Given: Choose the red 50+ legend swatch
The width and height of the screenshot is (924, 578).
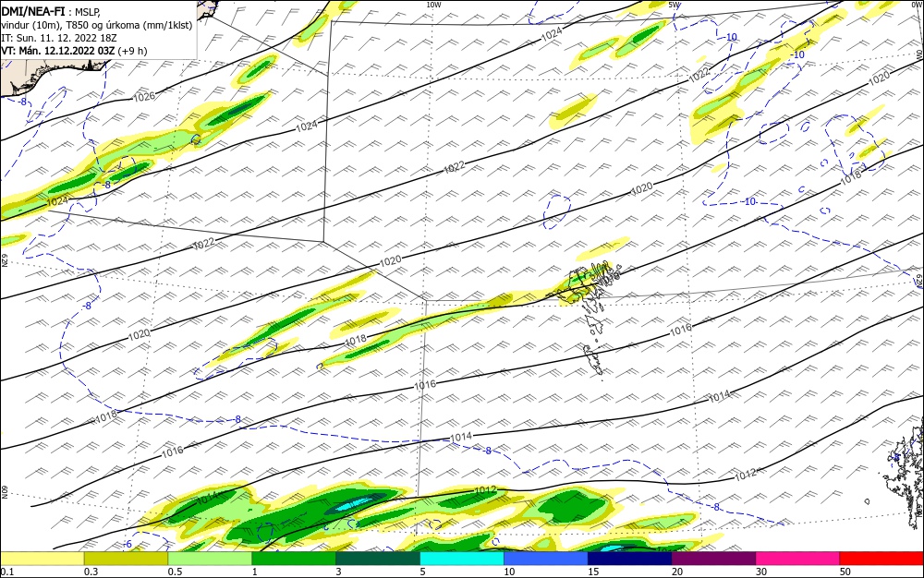Looking at the screenshot, I should pyautogui.click(x=881, y=559).
